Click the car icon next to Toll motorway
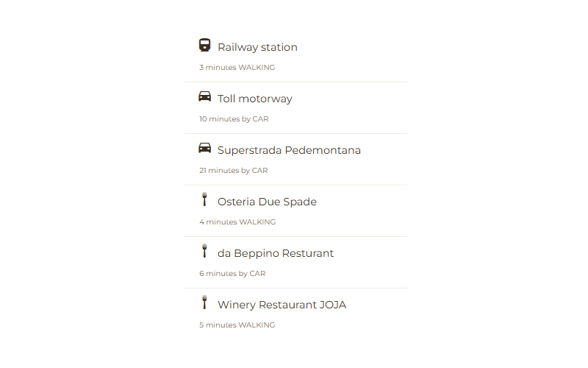 (205, 97)
